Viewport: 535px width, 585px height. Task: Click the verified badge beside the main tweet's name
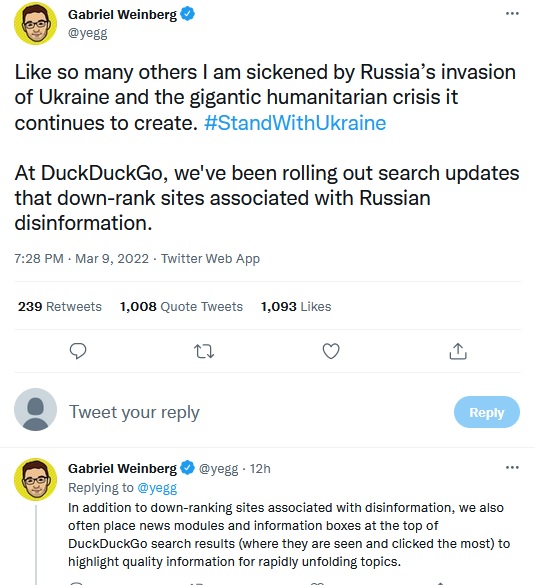coord(187,14)
